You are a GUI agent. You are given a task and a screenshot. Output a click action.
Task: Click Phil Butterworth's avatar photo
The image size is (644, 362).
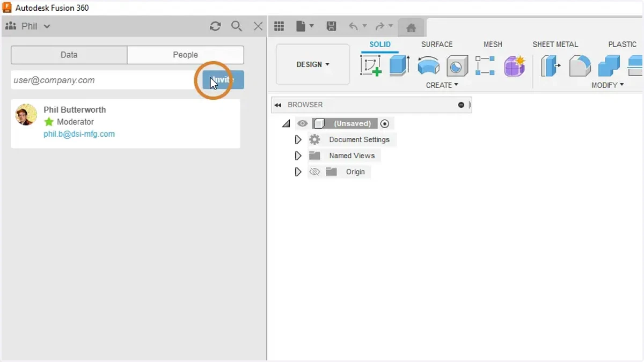click(26, 115)
